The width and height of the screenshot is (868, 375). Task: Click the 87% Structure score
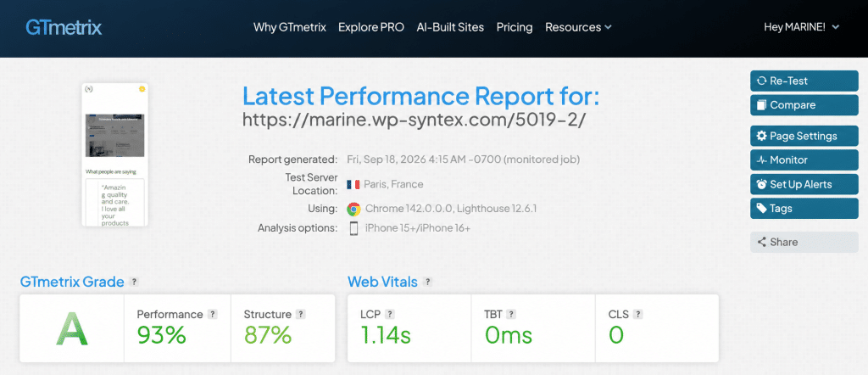(268, 334)
